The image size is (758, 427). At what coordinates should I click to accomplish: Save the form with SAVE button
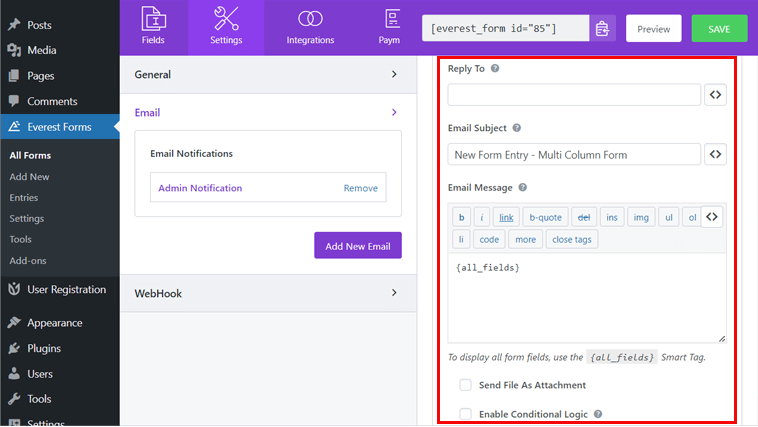pos(719,29)
